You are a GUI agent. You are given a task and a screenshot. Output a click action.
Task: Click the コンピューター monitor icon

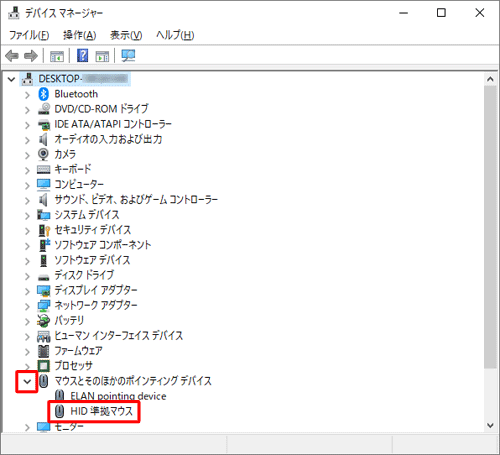point(44,185)
